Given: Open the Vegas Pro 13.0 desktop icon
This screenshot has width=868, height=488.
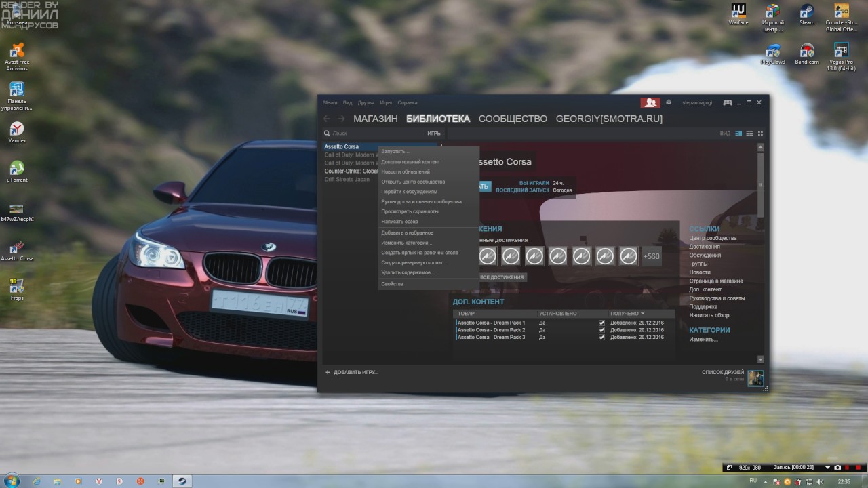Looking at the screenshot, I should pyautogui.click(x=841, y=57).
